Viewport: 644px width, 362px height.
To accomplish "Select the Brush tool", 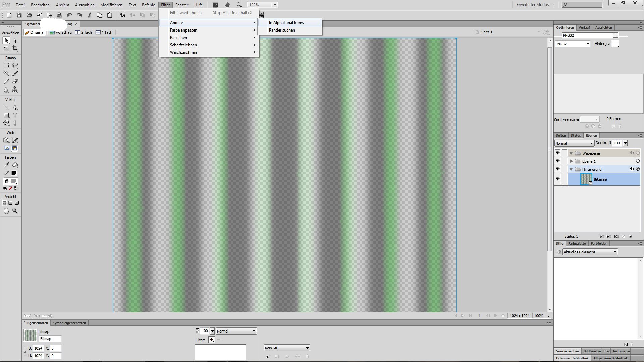I will point(15,73).
